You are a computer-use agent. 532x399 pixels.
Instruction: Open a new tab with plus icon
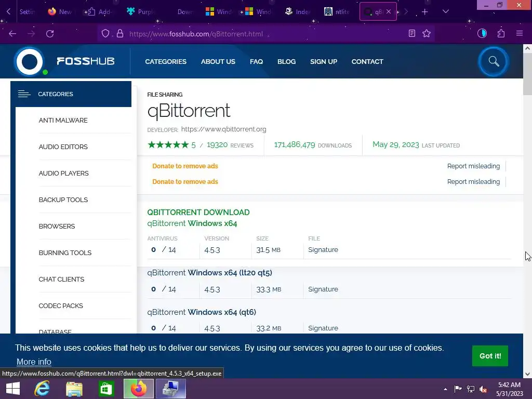tap(425, 12)
